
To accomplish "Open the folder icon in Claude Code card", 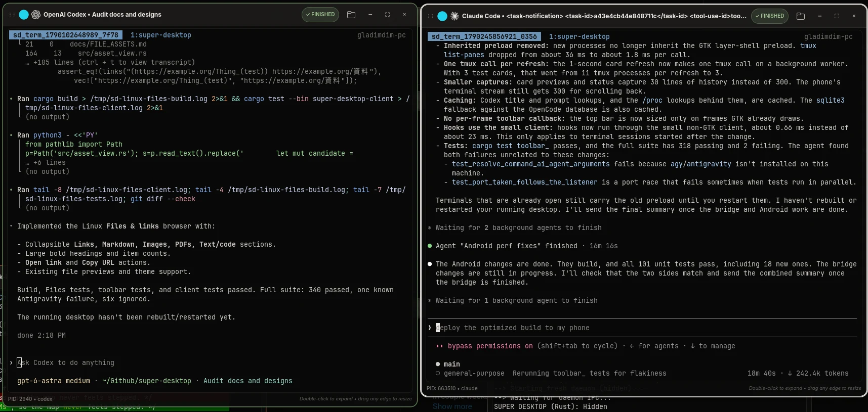I will click(x=801, y=16).
